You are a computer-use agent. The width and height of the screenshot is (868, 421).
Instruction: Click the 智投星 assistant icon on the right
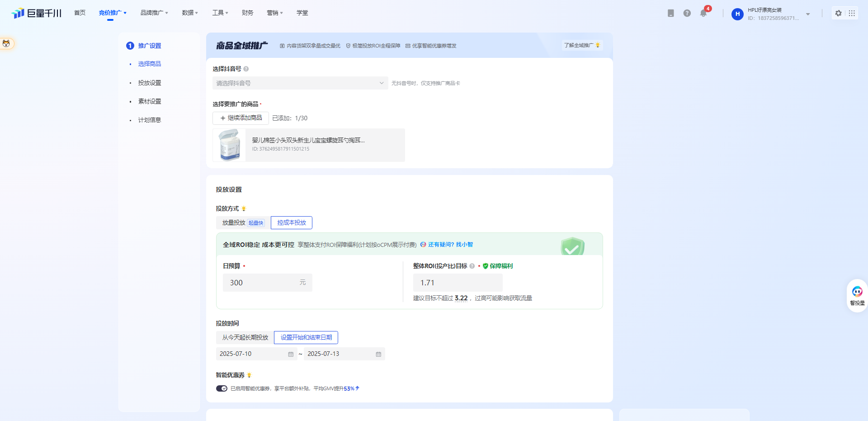[x=857, y=292]
